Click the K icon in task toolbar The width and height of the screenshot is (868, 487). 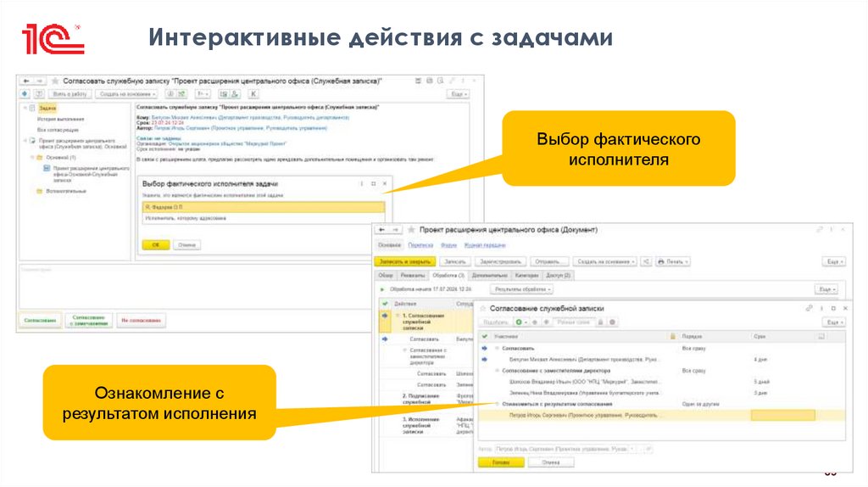[253, 94]
